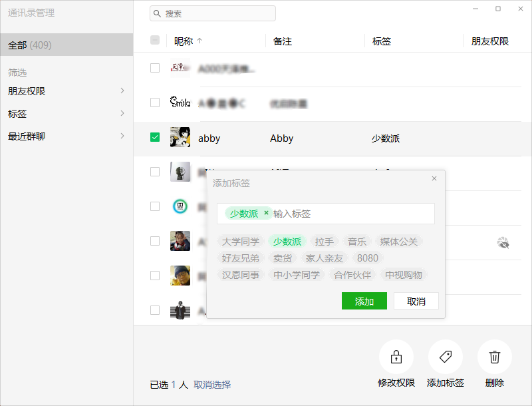Viewport: 532px width, 406px height.
Task: Click the black-coat figure avatar
Action: tap(180, 310)
